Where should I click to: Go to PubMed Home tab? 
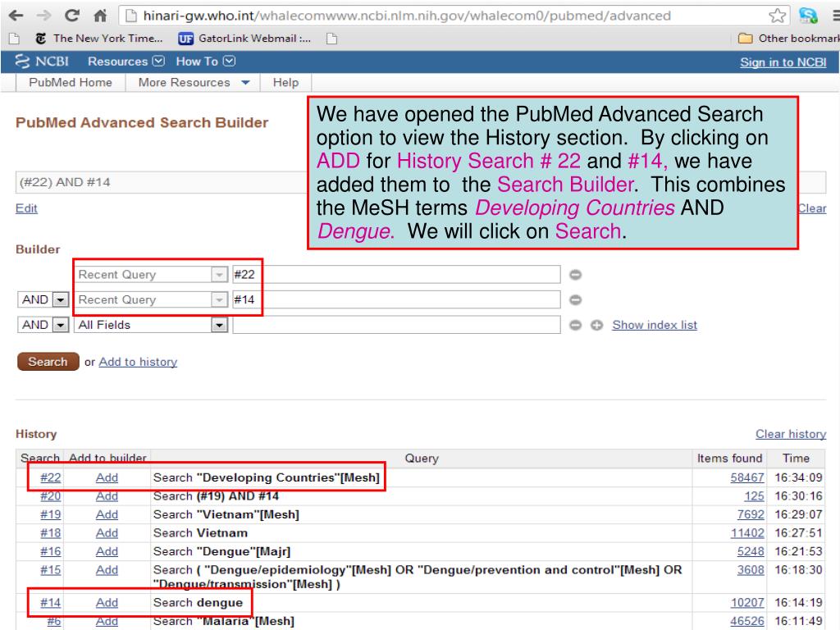(71, 83)
